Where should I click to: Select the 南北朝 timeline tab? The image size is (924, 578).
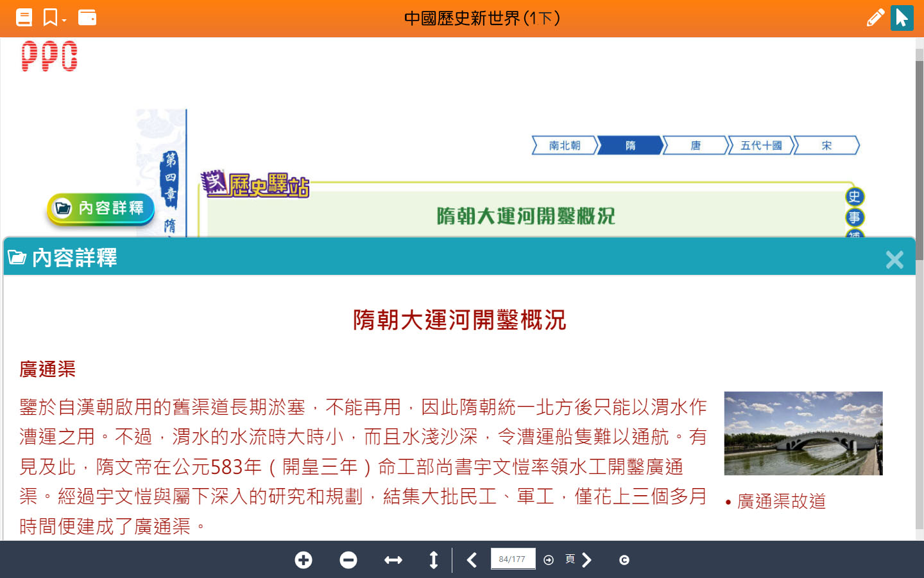point(565,146)
